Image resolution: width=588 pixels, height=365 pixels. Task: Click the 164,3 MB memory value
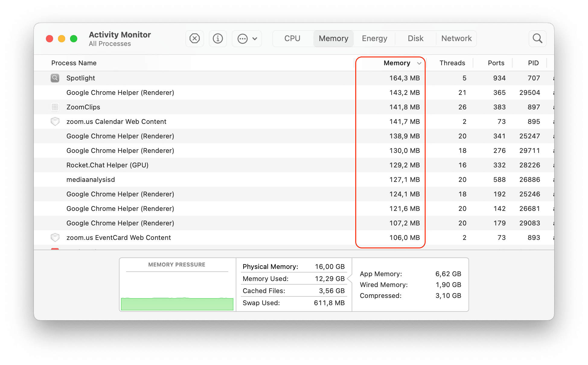(x=404, y=78)
